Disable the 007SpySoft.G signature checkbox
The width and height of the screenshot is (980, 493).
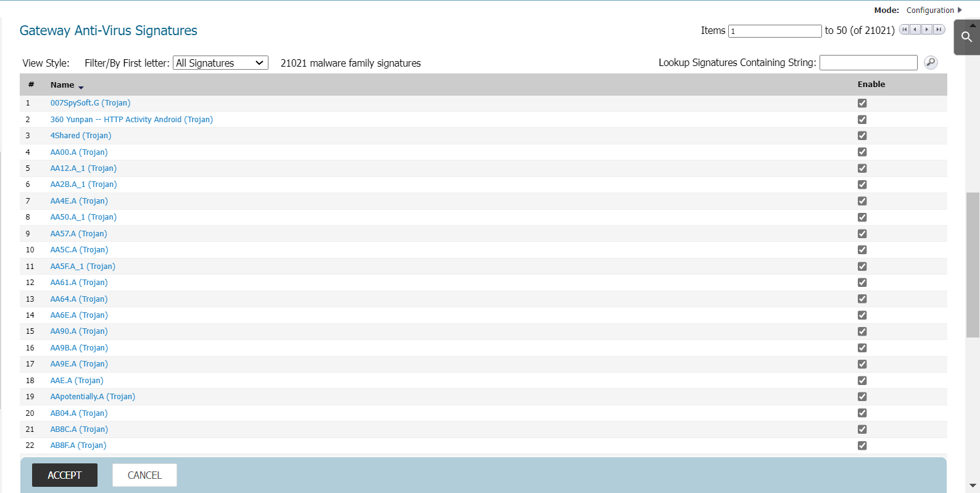pyautogui.click(x=862, y=103)
